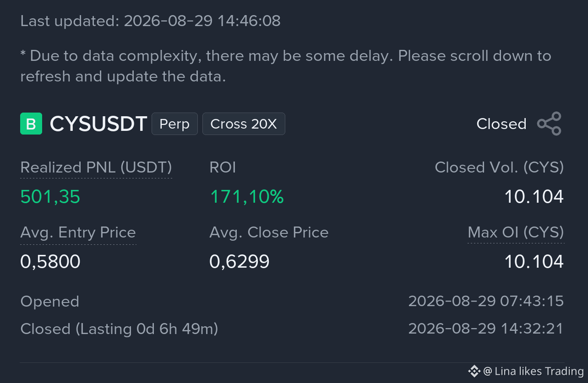Click the Closed status text
Screen dimensions: 588x383
pos(501,124)
